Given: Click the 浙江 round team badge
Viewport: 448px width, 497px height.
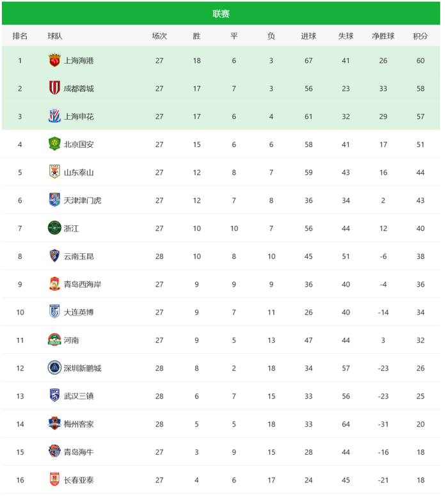Looking at the screenshot, I should click(x=54, y=228).
